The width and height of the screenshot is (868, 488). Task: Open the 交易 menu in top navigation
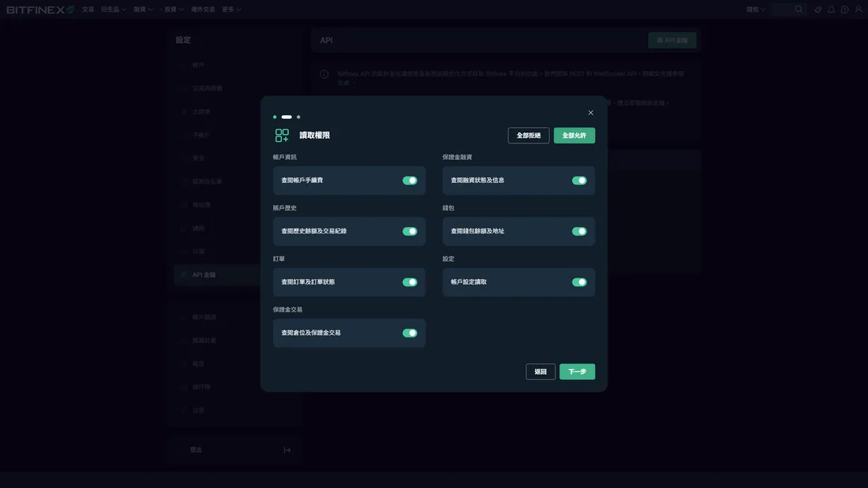(88, 9)
